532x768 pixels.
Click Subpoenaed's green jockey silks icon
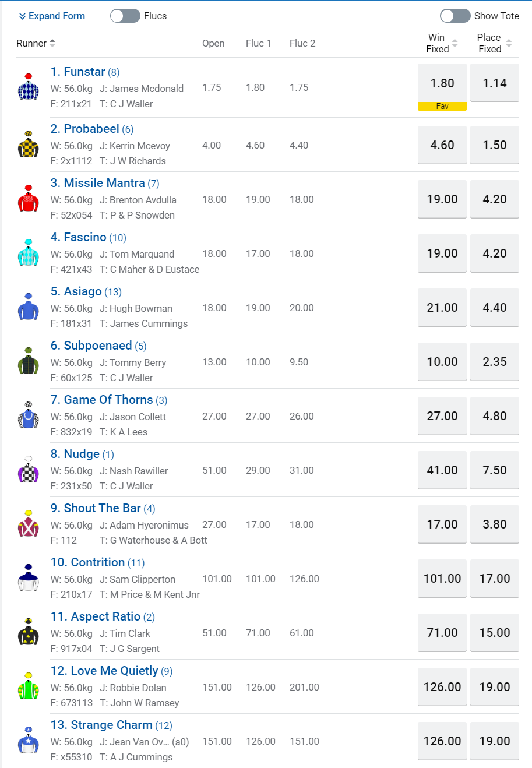coord(28,361)
